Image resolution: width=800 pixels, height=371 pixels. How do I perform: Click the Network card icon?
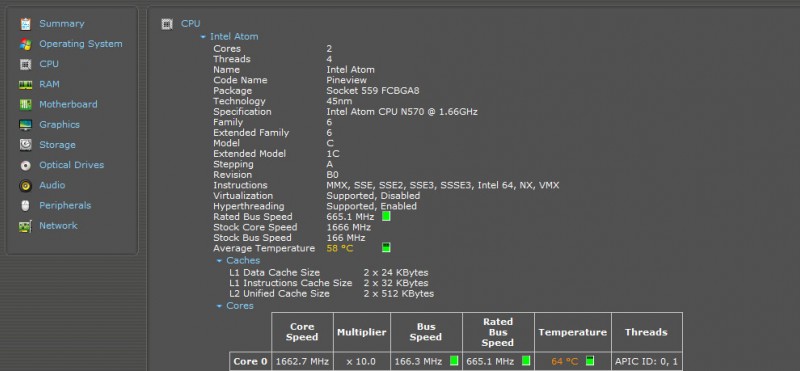[26, 226]
